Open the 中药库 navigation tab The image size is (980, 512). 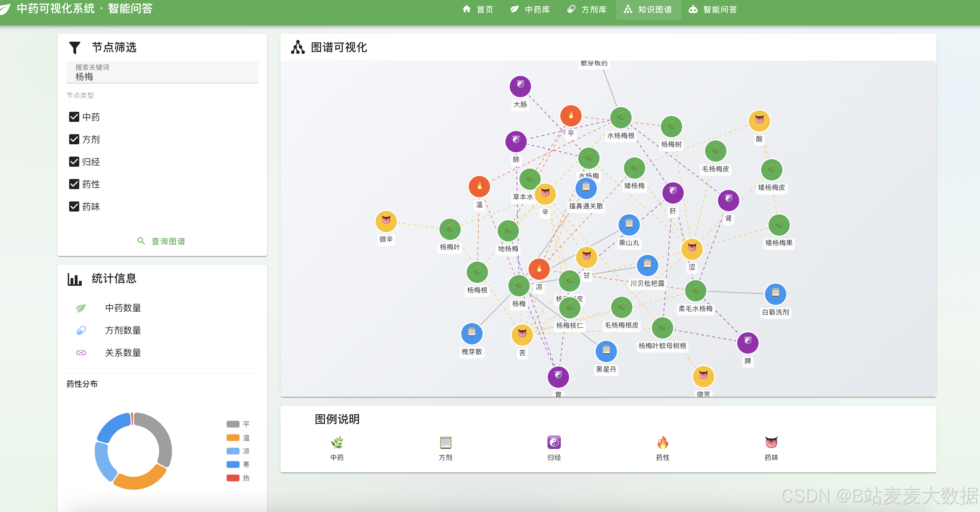point(530,9)
